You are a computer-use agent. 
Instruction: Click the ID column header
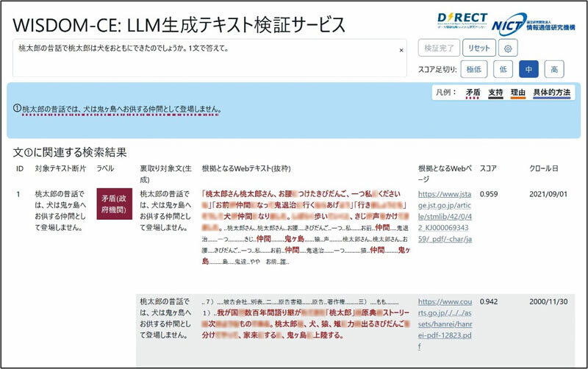[x=20, y=169]
